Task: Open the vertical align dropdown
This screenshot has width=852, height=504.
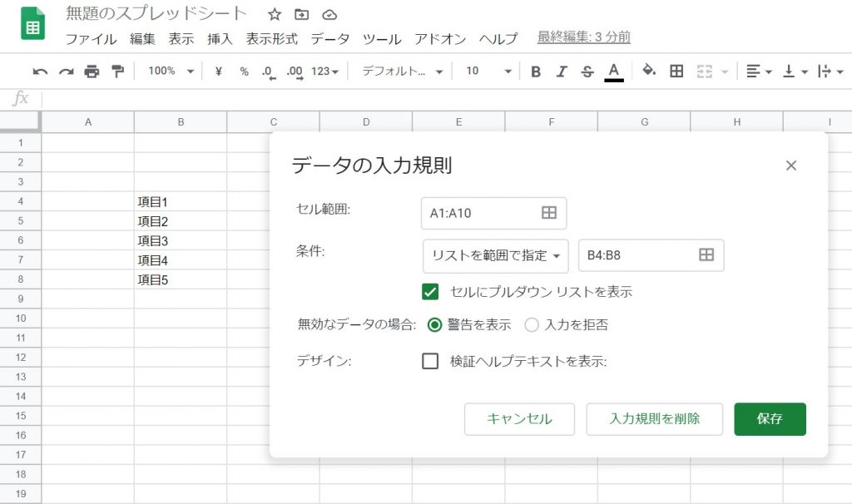Action: (795, 72)
